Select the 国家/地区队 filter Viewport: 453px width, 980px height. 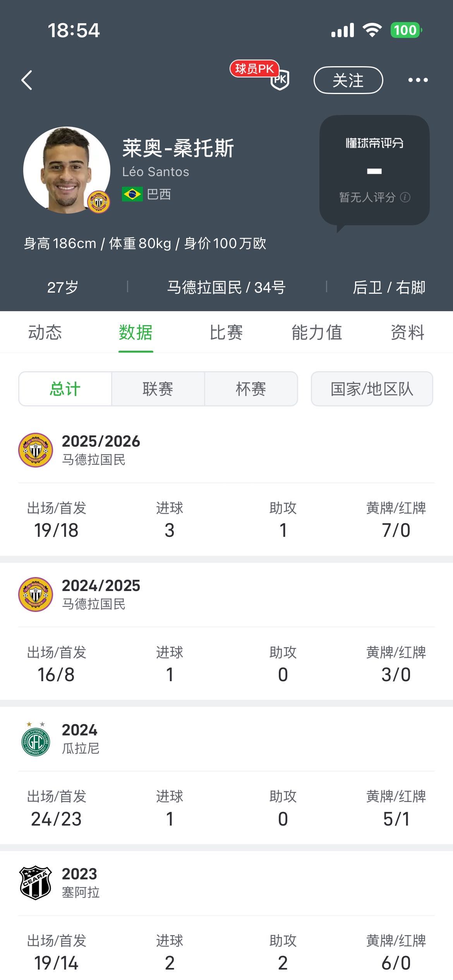[372, 389]
